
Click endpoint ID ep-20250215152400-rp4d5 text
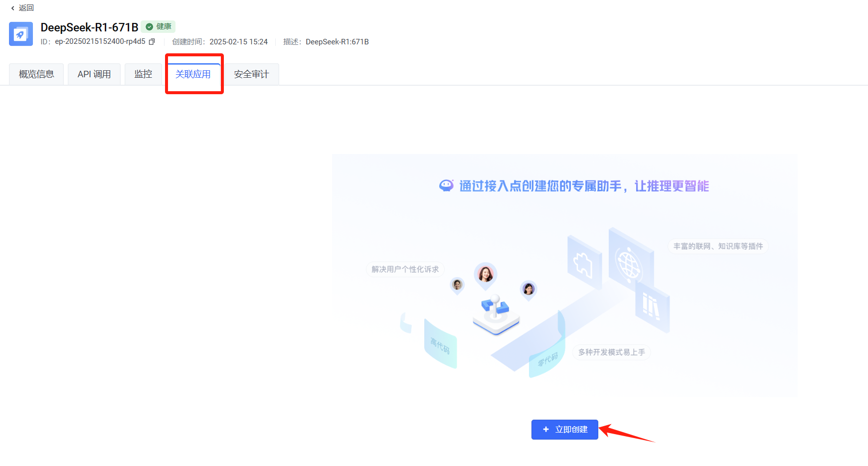(100, 42)
